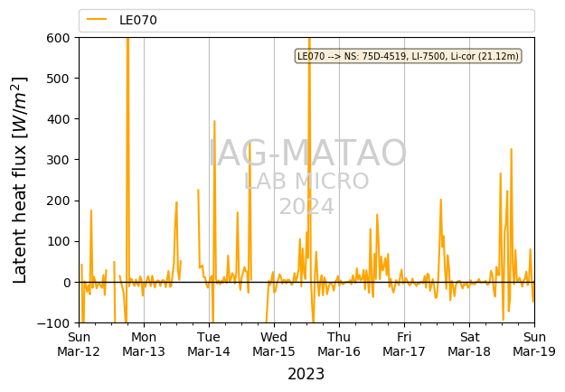Viewport: 565px width, 392px height.
Task: Click the LE070 sensor annotation box
Action: pyautogui.click(x=408, y=56)
